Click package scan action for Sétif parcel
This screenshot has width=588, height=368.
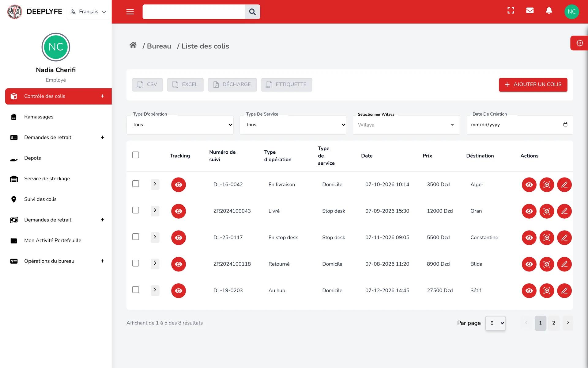(x=547, y=291)
